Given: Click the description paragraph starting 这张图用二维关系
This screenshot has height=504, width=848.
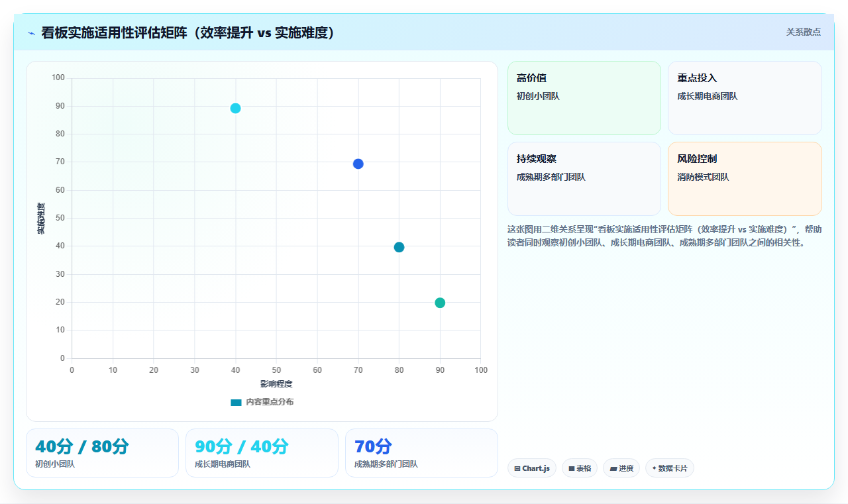Looking at the screenshot, I should point(664,236).
